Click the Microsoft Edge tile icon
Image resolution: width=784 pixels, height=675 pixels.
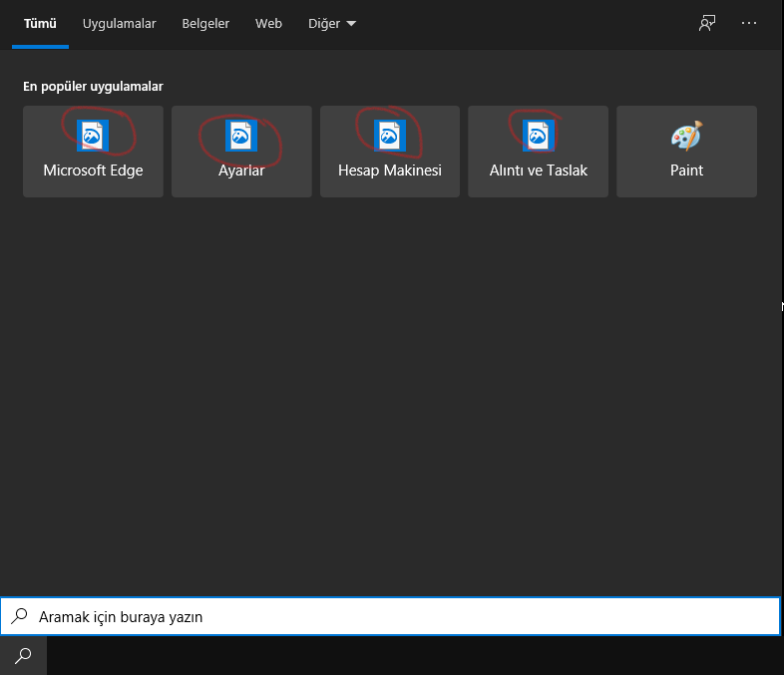93,135
